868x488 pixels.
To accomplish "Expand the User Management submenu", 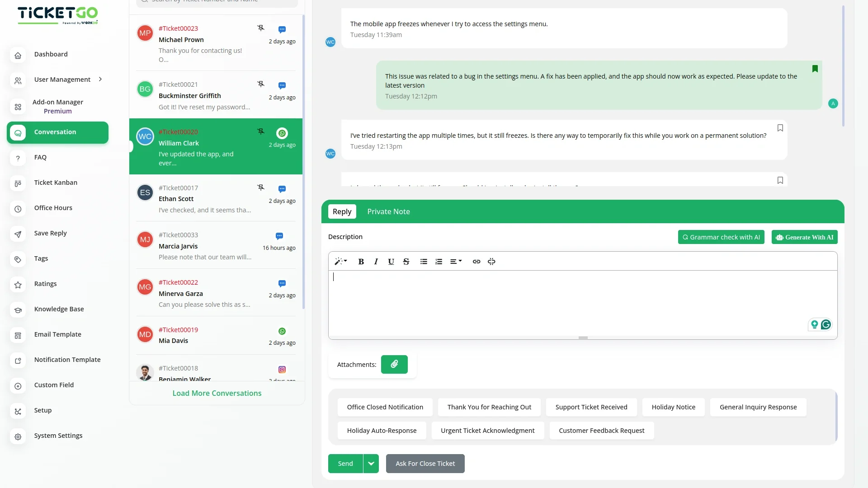I will point(100,80).
